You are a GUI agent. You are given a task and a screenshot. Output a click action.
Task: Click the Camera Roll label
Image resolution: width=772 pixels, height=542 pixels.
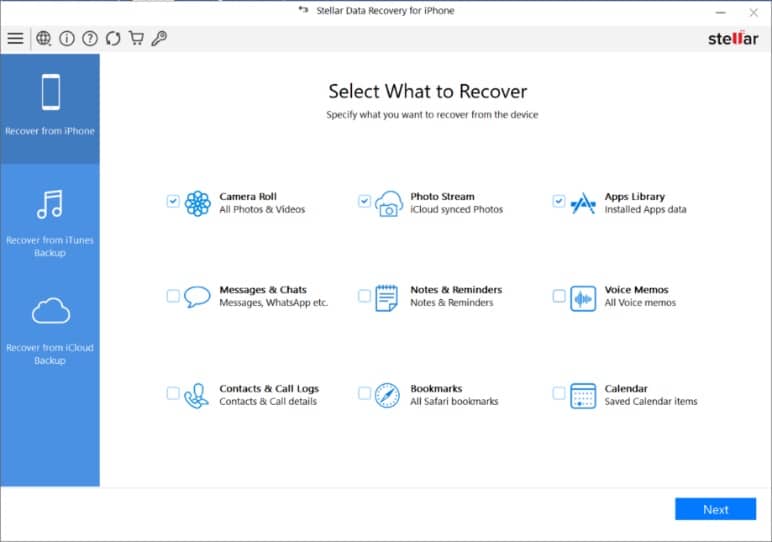[248, 196]
